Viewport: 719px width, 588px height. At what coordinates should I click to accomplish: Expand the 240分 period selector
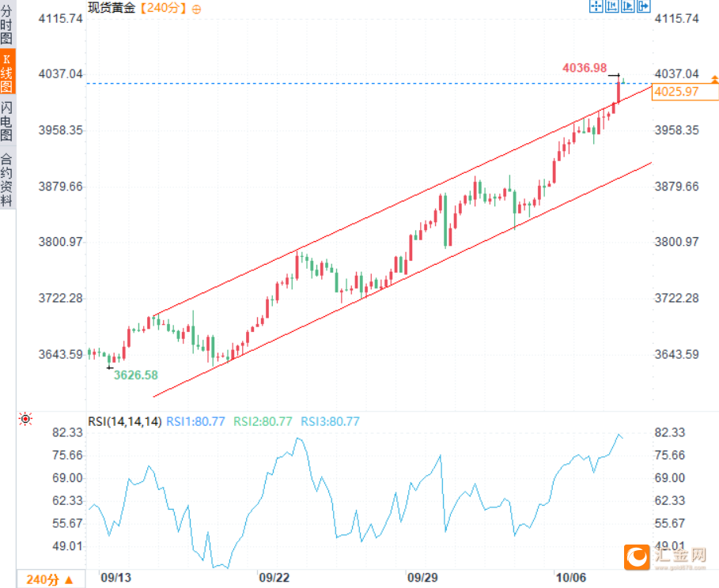(x=51, y=579)
